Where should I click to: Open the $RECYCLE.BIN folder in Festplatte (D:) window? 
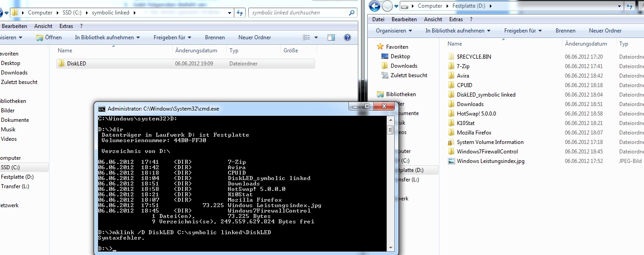pyautogui.click(x=474, y=57)
